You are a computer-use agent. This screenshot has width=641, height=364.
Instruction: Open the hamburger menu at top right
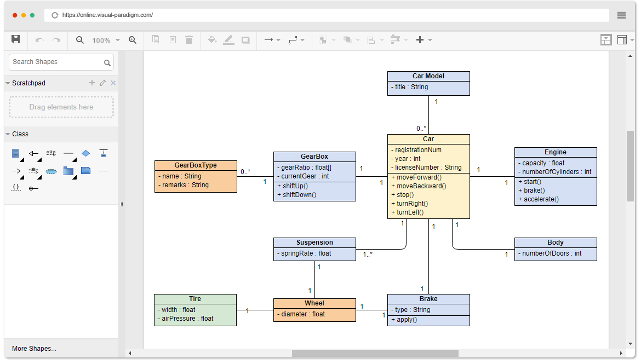pyautogui.click(x=621, y=15)
